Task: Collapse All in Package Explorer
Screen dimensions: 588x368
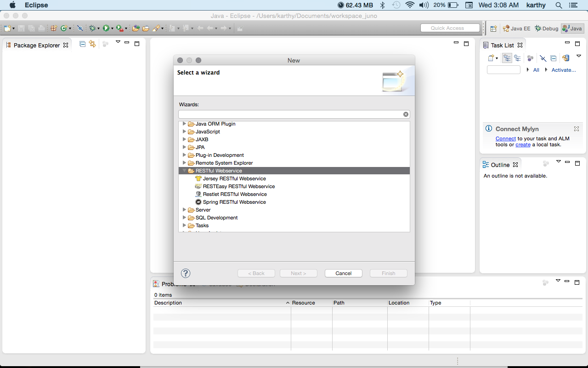Action: pyautogui.click(x=83, y=44)
